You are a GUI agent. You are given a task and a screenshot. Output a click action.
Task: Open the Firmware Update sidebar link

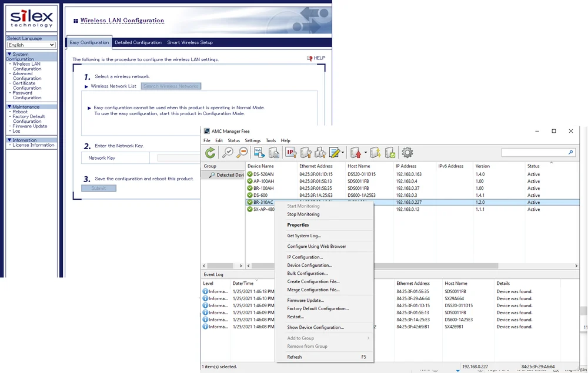pyautogui.click(x=30, y=126)
